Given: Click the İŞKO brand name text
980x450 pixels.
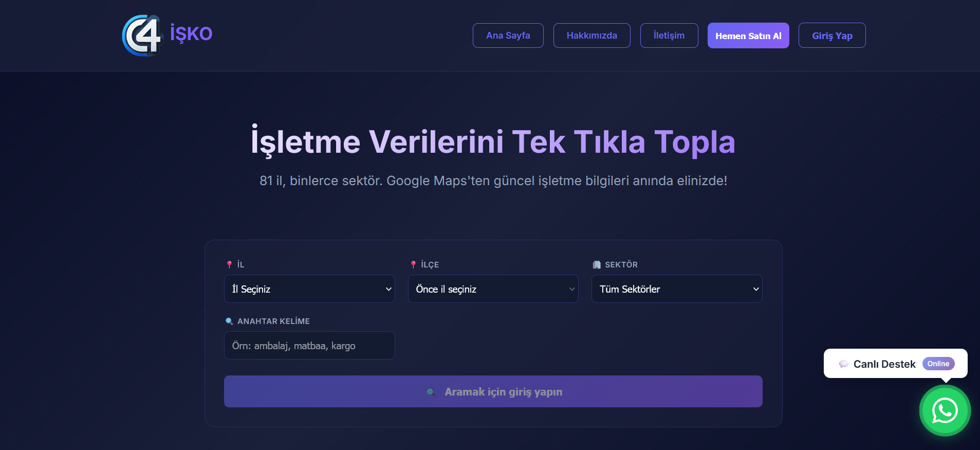Looking at the screenshot, I should pos(191,33).
